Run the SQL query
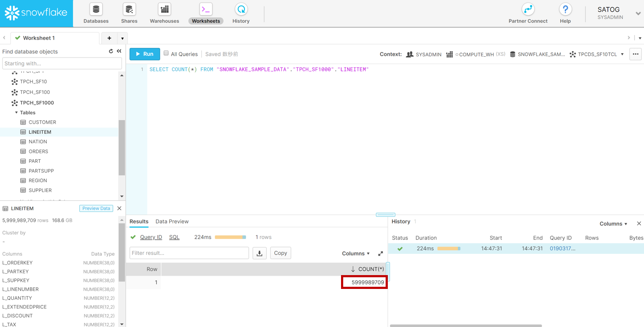The width and height of the screenshot is (644, 327). (x=145, y=54)
